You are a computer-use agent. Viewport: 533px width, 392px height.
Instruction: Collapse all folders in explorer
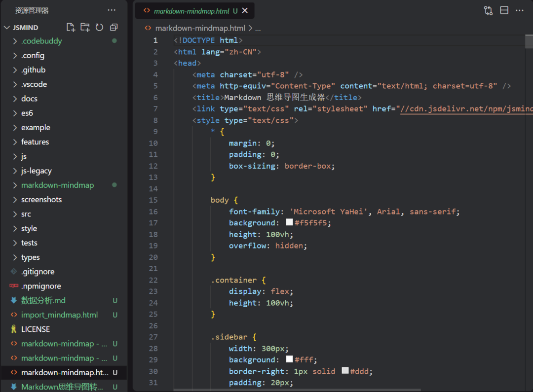[x=114, y=27]
